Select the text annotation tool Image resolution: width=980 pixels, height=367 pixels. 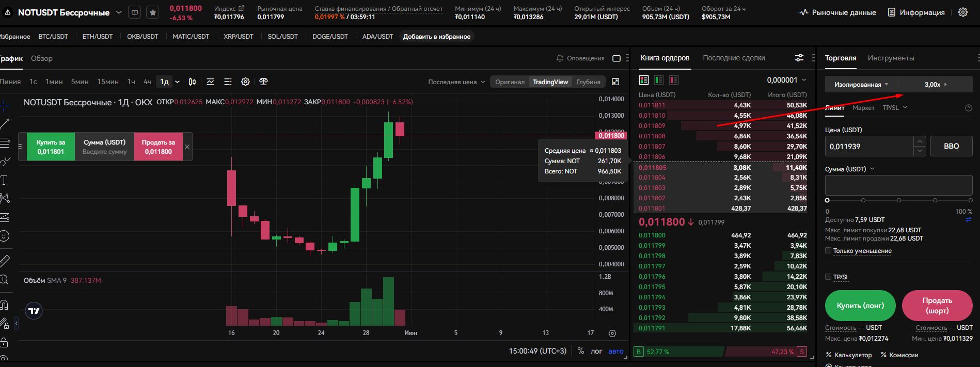(x=4, y=180)
